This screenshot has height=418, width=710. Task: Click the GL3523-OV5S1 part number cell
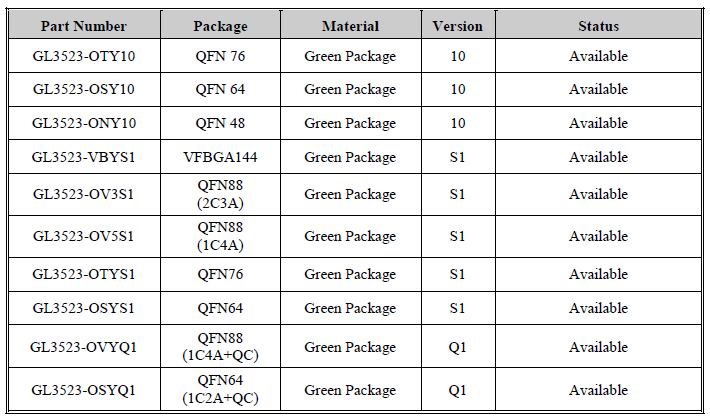tap(83, 236)
